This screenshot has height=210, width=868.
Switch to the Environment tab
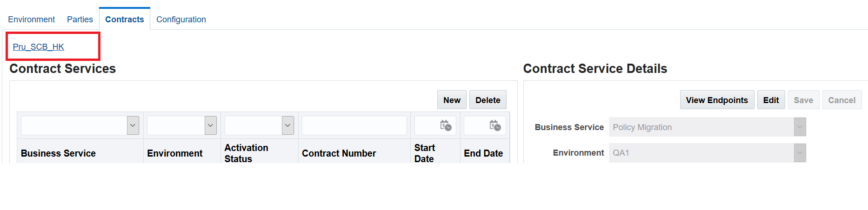[31, 20]
